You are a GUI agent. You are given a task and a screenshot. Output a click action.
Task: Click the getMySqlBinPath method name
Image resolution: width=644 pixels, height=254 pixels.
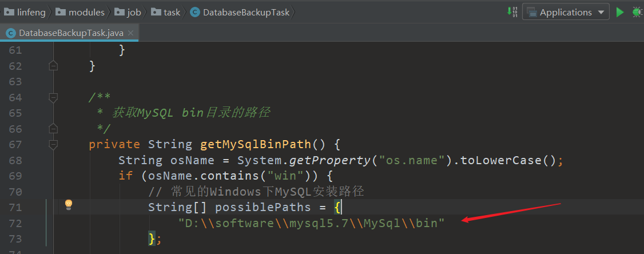point(255,144)
